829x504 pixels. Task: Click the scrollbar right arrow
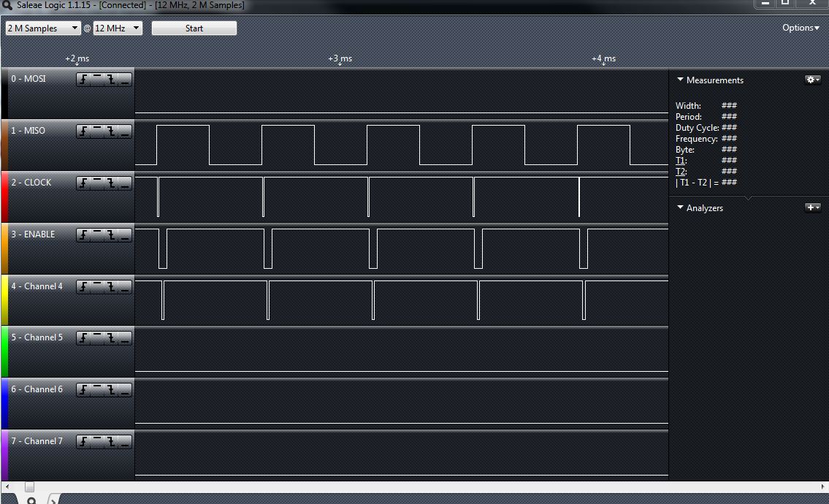(822, 486)
